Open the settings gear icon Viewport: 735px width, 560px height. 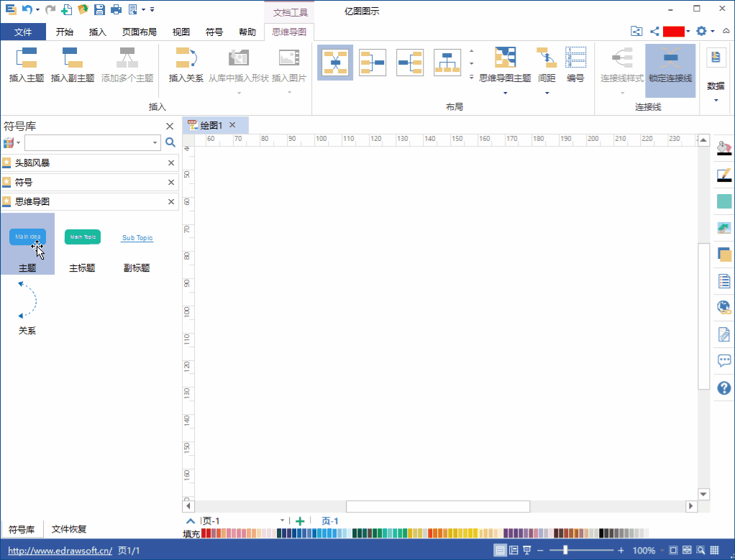click(x=701, y=31)
